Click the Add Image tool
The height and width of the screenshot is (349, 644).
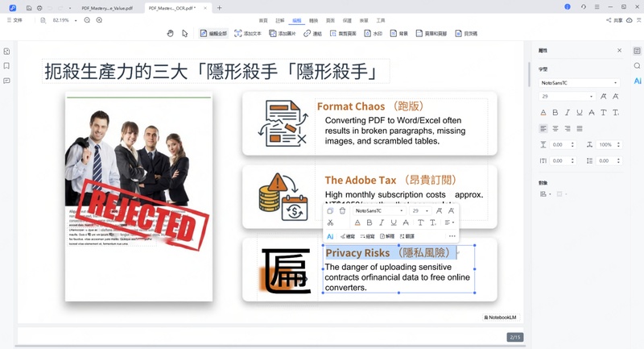click(x=283, y=33)
